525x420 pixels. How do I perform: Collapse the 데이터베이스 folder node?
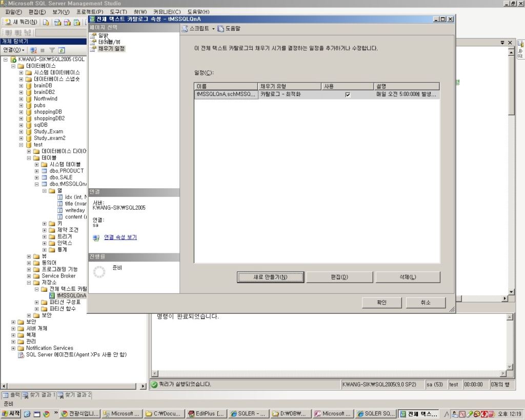tap(13, 66)
